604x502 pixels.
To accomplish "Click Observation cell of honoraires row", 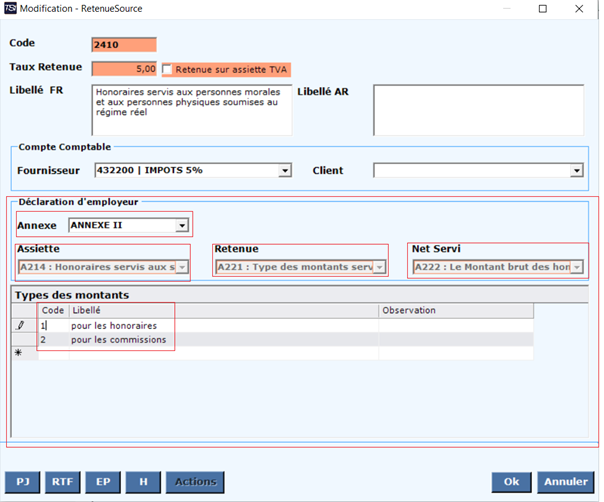I will [x=456, y=326].
